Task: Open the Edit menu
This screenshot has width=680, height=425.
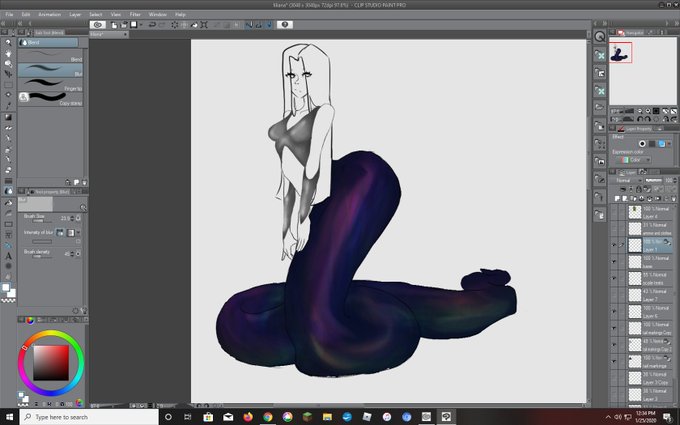Action: tap(26, 14)
